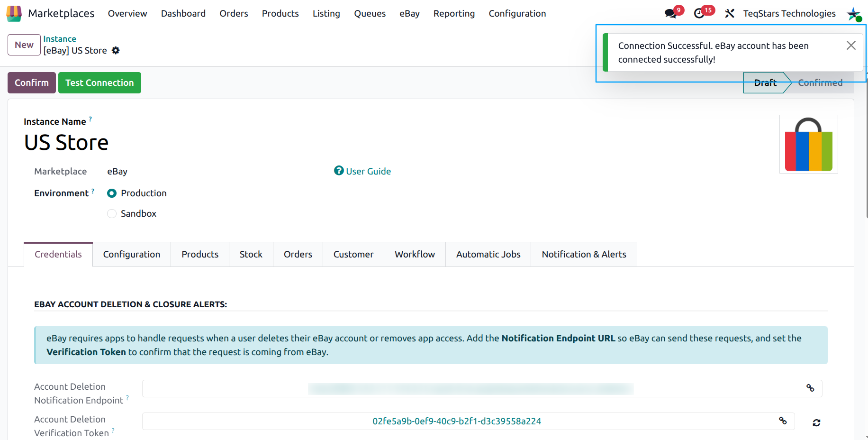Image resolution: width=868 pixels, height=440 pixels.
Task: Regenerate the verification token refresh icon
Action: point(816,422)
